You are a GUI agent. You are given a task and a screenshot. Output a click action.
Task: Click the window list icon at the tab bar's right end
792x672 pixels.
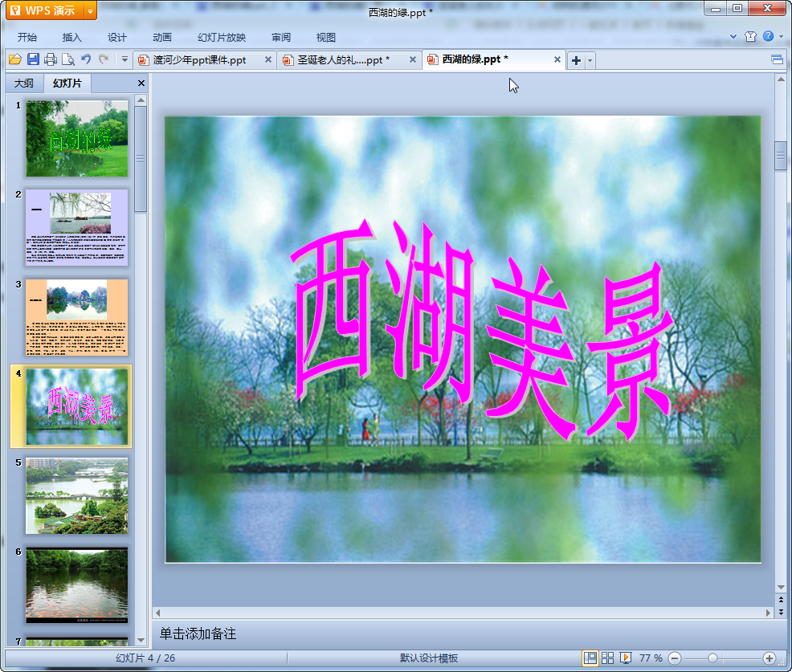[x=777, y=60]
